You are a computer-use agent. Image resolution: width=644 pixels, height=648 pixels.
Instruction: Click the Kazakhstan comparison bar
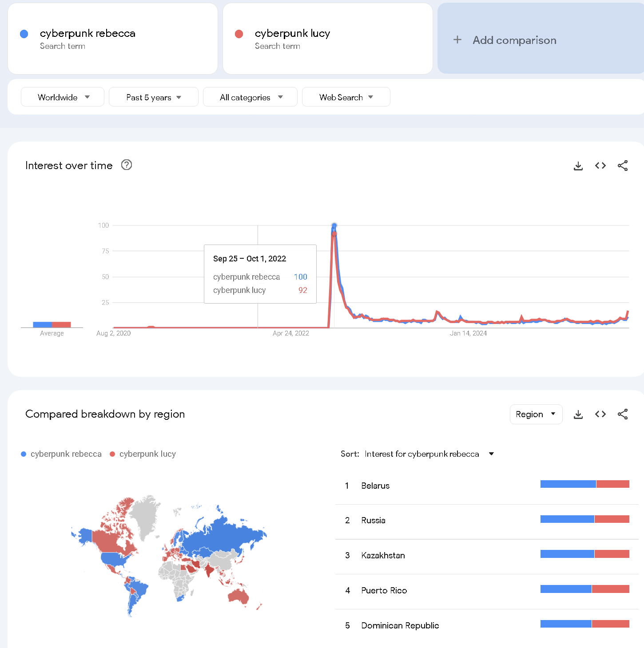(585, 553)
